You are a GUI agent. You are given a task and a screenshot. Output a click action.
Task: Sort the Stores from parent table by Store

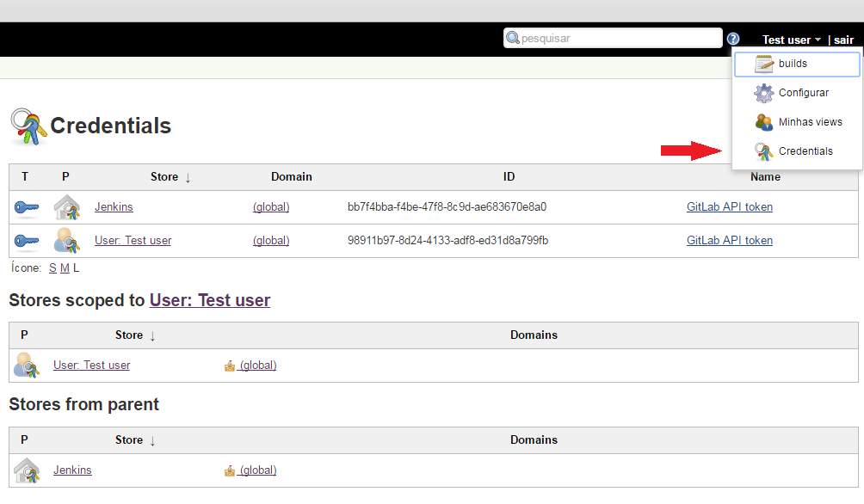(x=135, y=440)
